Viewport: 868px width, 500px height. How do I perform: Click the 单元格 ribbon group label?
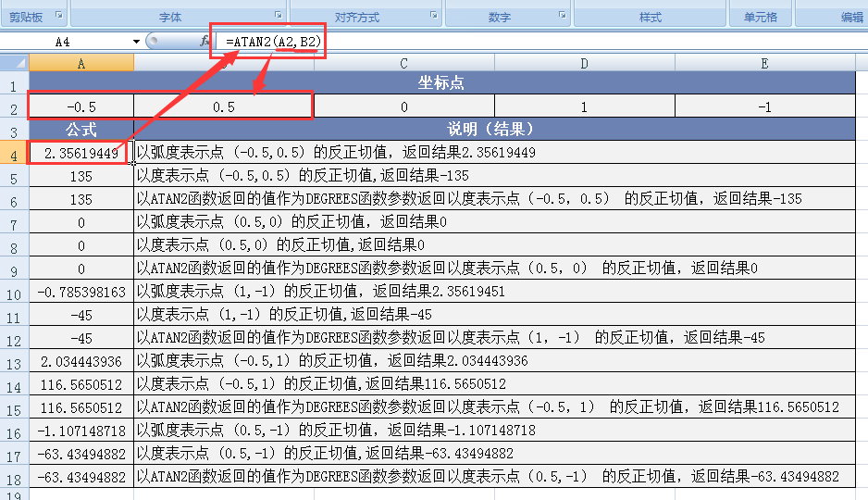click(761, 18)
